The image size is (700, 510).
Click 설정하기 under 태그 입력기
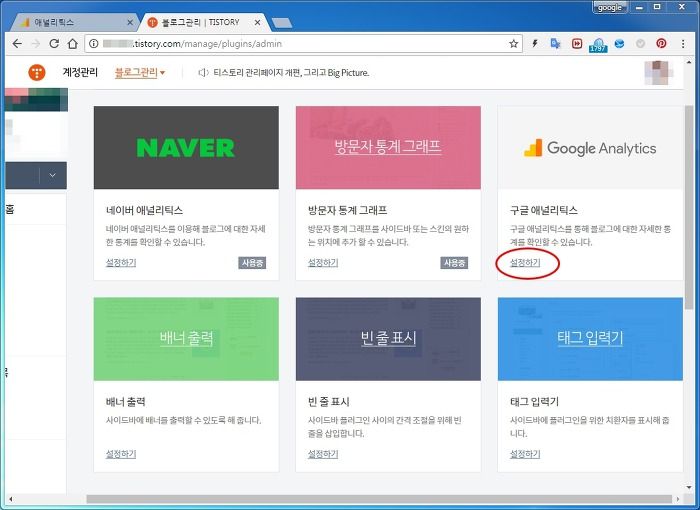pos(525,454)
